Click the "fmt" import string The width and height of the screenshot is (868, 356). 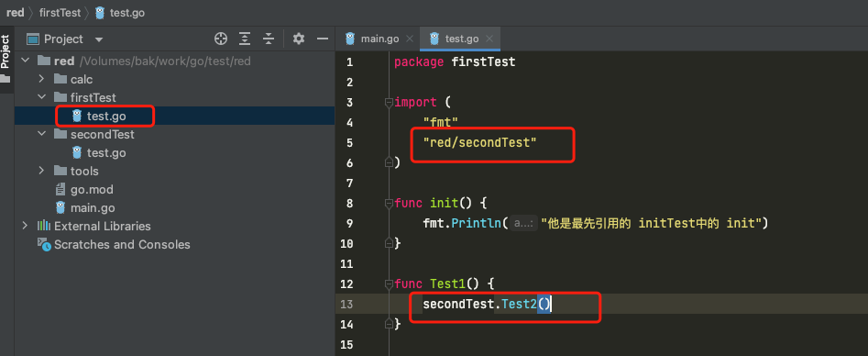click(x=440, y=122)
